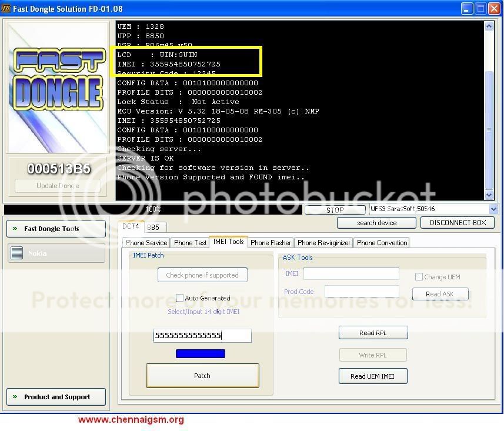Click the Read ASK button
This screenshot has width=504, height=431.
(x=440, y=294)
